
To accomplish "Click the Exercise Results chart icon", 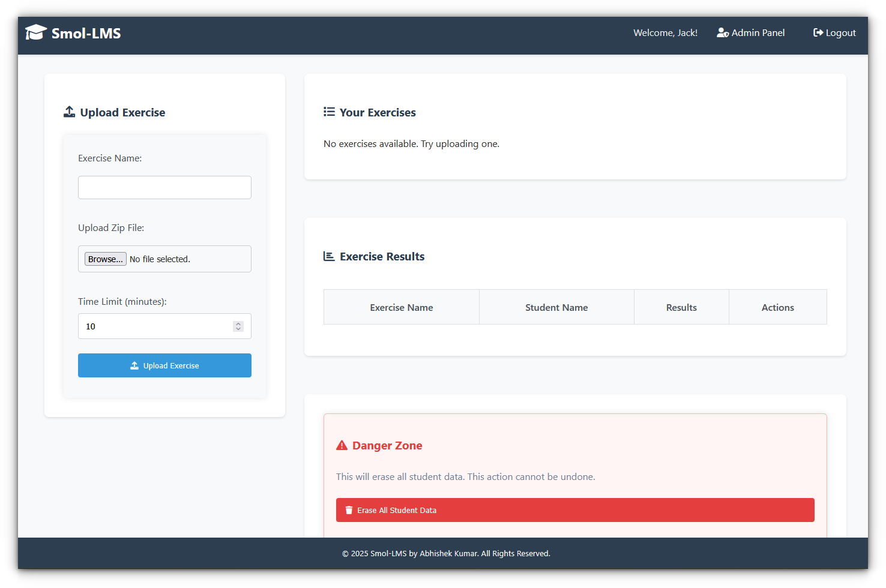I will [x=329, y=256].
